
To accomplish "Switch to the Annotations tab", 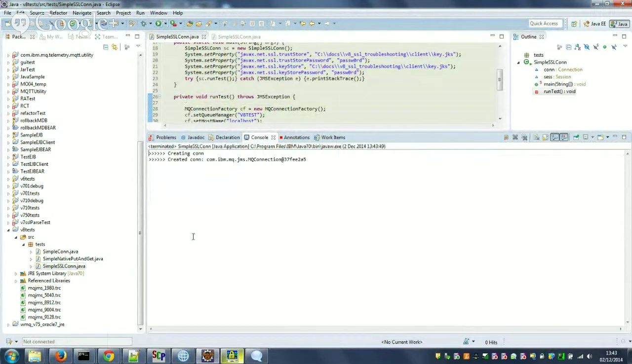I will click(x=294, y=138).
